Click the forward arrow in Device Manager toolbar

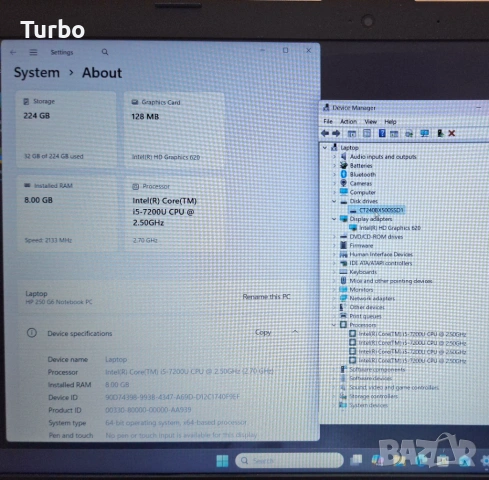[336, 134]
